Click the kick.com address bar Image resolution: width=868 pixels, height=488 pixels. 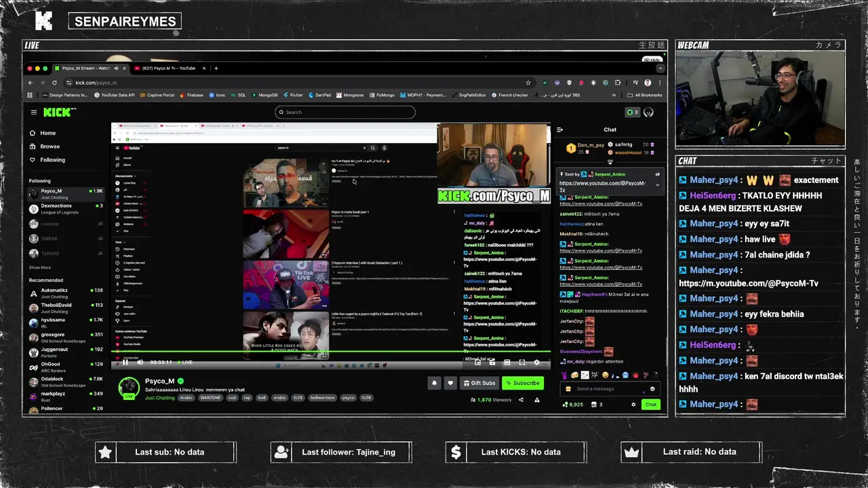(x=298, y=83)
